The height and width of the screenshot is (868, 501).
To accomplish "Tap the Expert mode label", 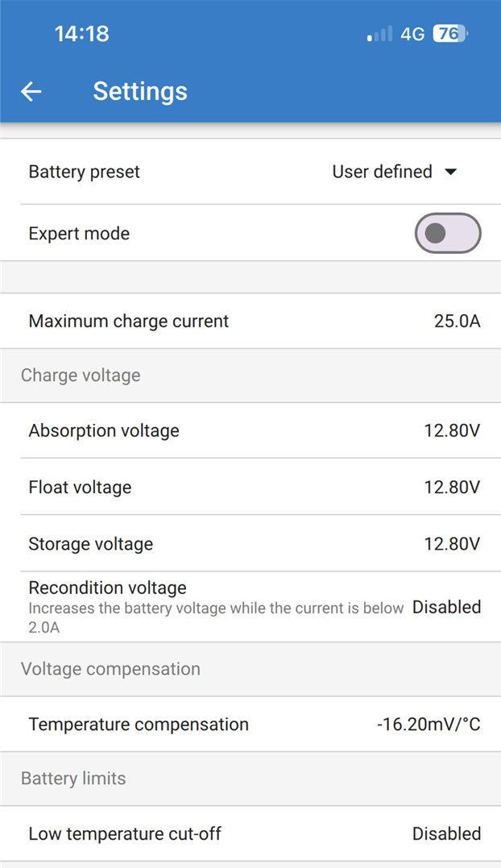I will click(79, 234).
